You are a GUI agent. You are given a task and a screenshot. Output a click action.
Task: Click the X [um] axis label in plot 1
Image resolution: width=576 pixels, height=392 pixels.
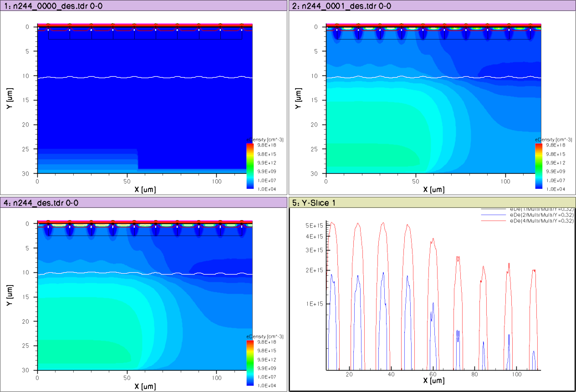[145, 189]
